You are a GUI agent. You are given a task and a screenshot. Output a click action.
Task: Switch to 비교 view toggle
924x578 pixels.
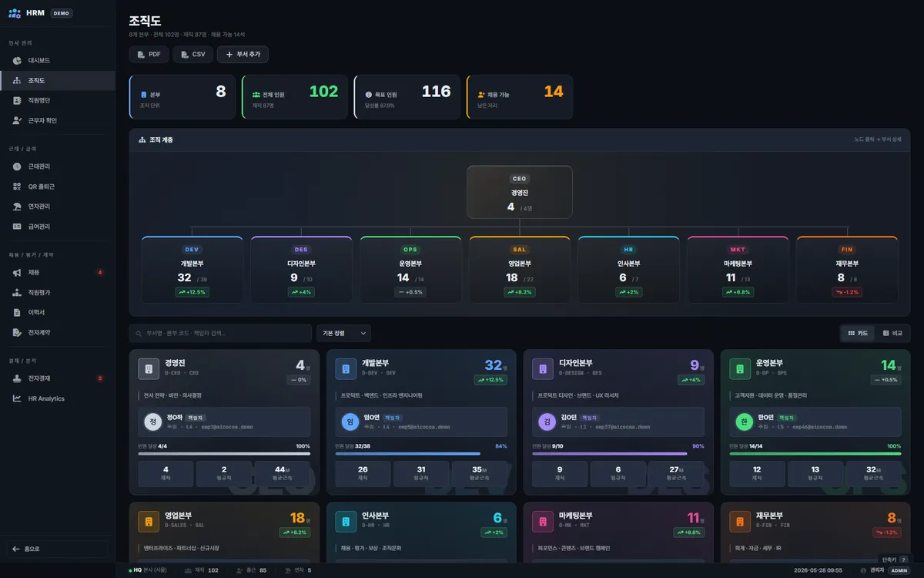pyautogui.click(x=892, y=333)
